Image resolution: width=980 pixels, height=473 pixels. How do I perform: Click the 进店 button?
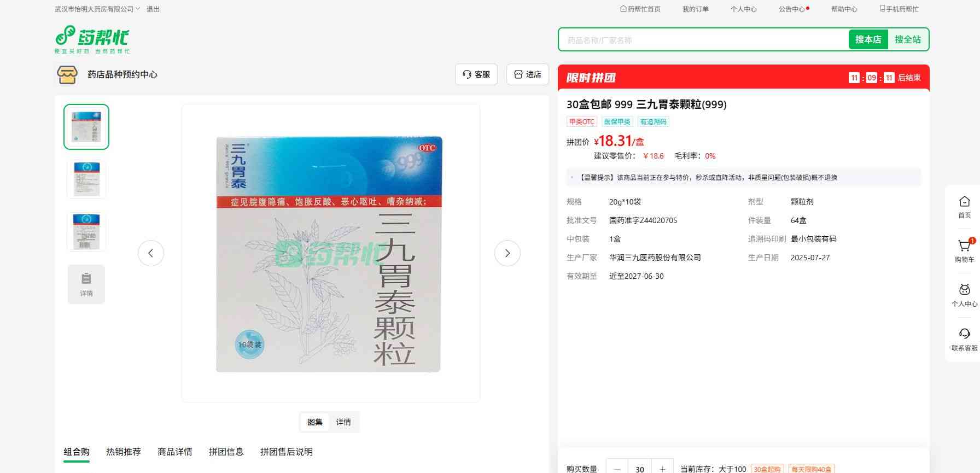point(527,74)
